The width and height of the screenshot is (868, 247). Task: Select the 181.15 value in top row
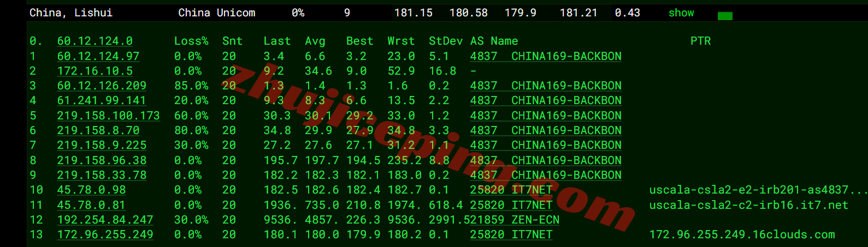coord(414,13)
